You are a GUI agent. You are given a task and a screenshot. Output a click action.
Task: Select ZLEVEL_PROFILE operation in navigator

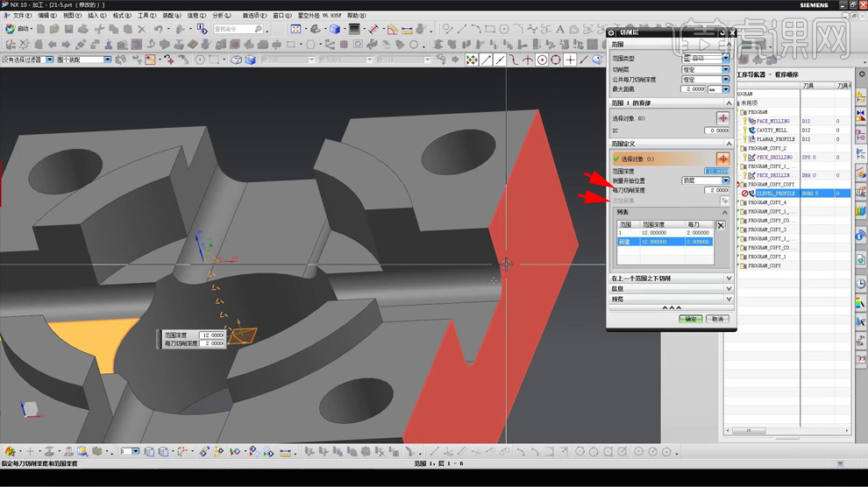click(x=775, y=194)
